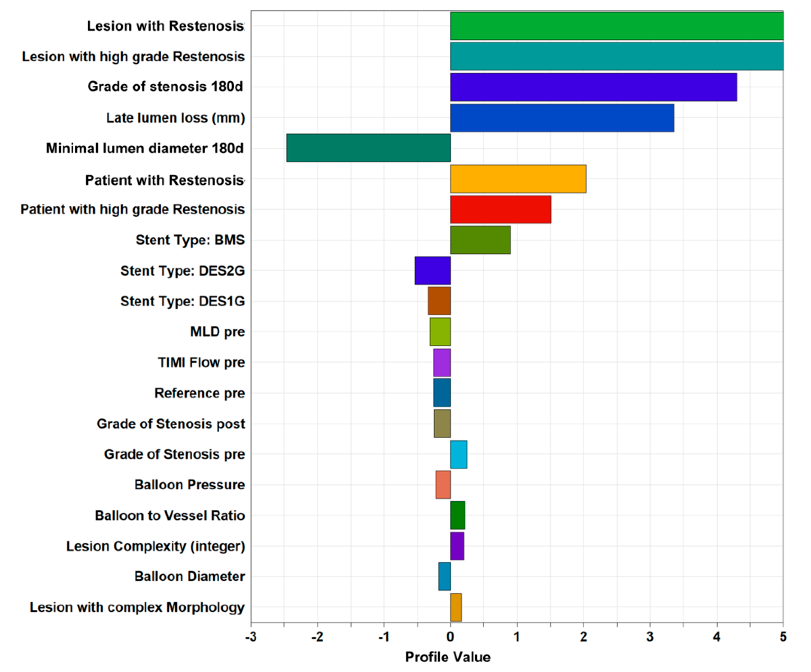The width and height of the screenshot is (811, 672).
Task: Click the orange Patient with Restenosis bar
Action: 518,179
